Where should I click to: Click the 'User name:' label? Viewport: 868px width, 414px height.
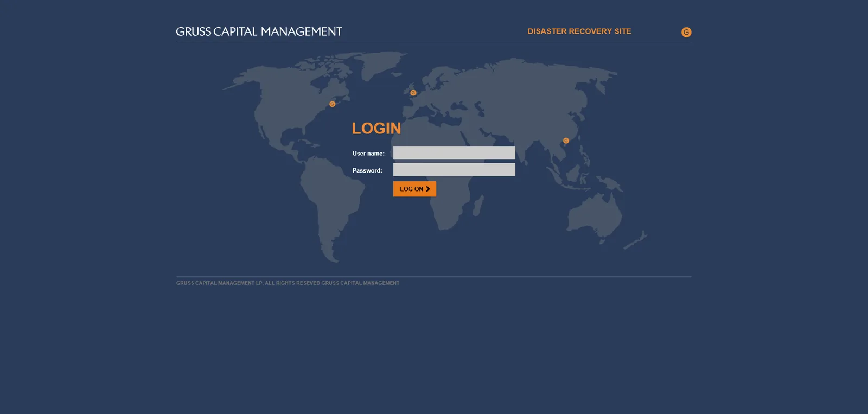(x=368, y=154)
